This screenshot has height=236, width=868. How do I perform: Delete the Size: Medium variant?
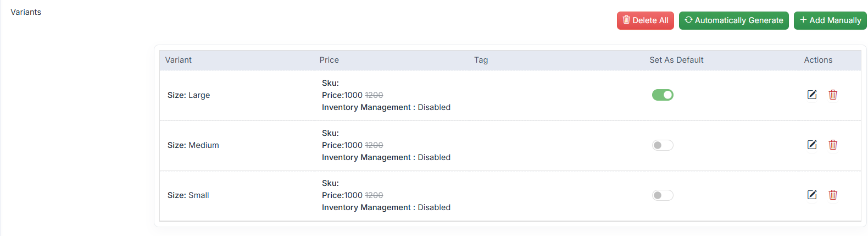[x=833, y=145]
